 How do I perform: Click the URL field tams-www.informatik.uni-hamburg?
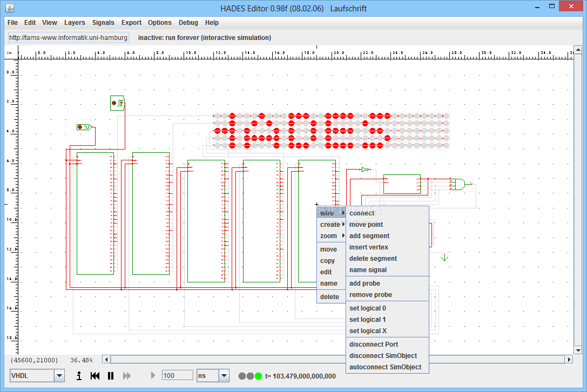pos(69,37)
